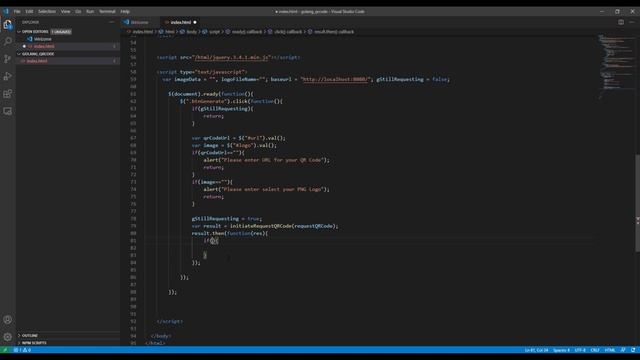Open the Run and Debug view
This screenshot has width=640, height=360.
click(x=7, y=76)
